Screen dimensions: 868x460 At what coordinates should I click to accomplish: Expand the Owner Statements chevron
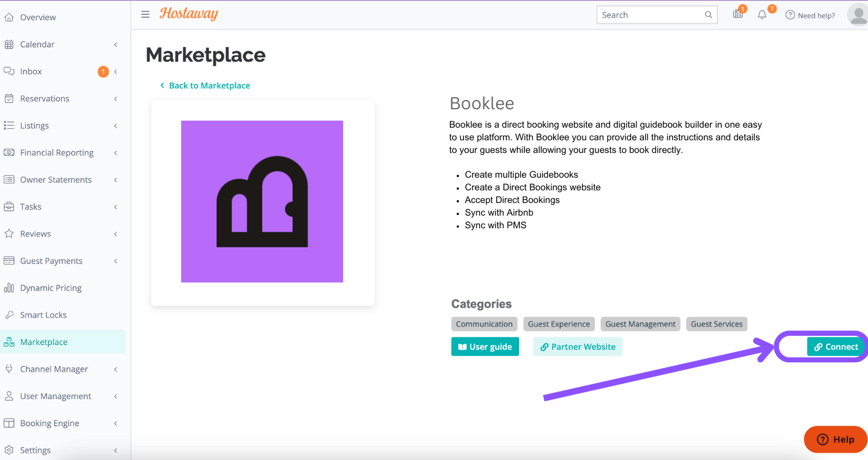[x=116, y=179]
